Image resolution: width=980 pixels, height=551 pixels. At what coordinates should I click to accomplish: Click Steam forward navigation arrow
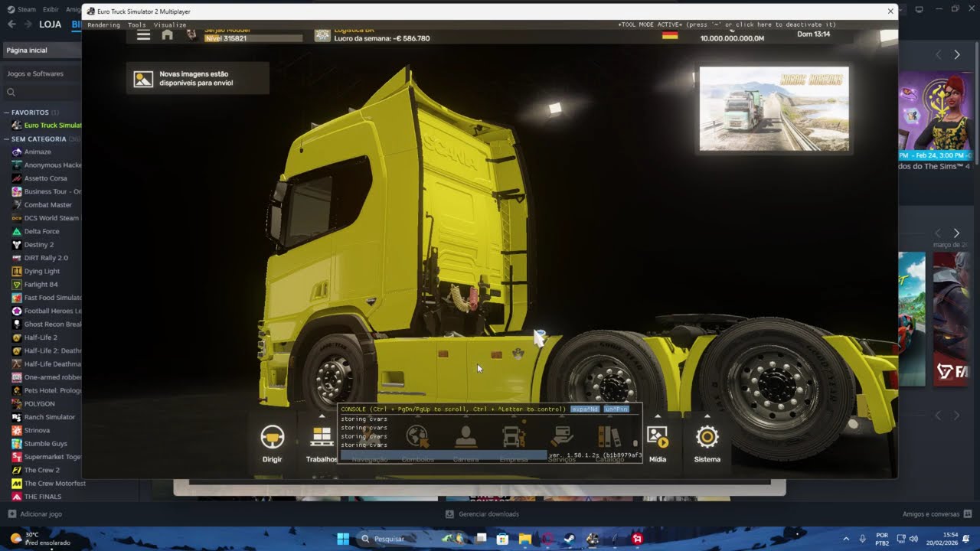(27, 24)
